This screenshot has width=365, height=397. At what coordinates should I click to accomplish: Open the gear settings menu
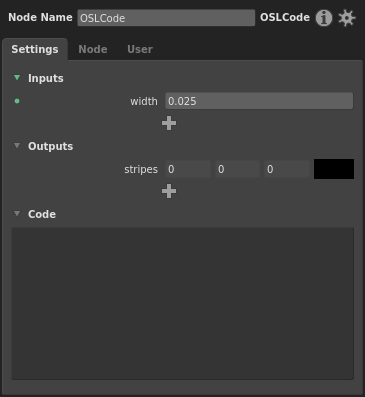347,18
